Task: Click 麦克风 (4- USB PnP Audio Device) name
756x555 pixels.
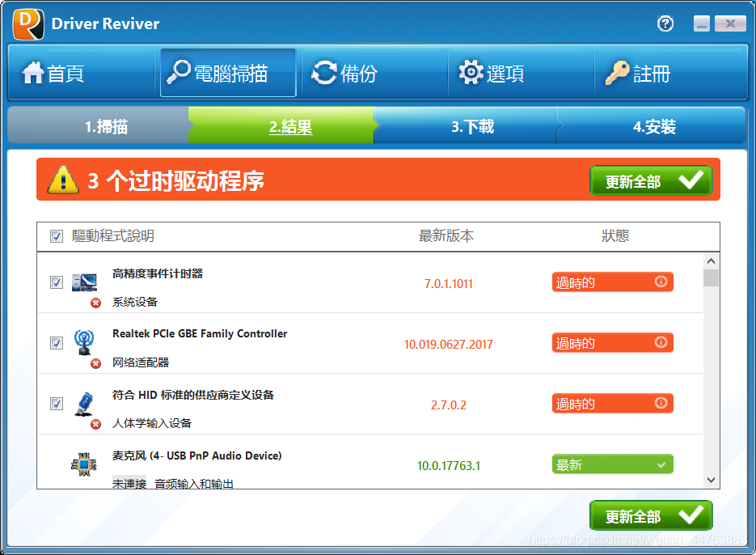Action: (196, 455)
